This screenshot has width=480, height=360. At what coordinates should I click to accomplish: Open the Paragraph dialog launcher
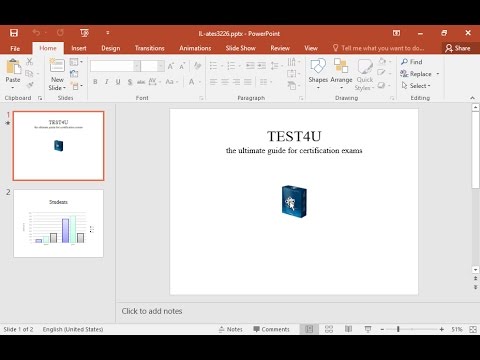pos(301,98)
